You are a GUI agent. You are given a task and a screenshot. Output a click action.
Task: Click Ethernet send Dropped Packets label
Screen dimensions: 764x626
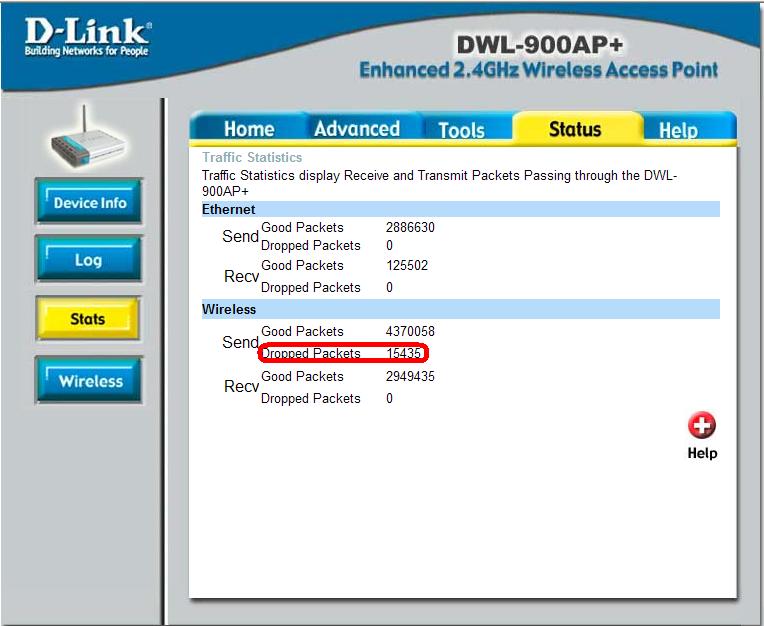point(310,246)
